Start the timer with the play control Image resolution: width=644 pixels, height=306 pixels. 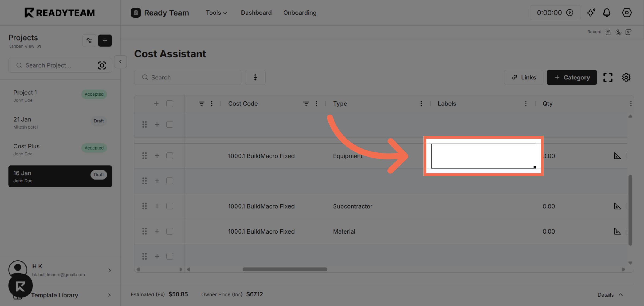click(x=570, y=12)
